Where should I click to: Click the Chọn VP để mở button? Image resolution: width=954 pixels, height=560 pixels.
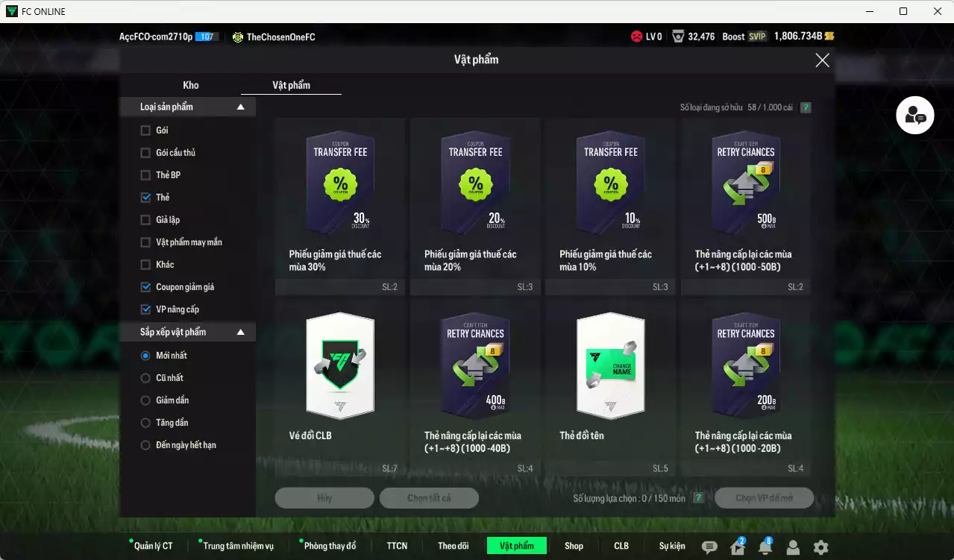tap(764, 498)
